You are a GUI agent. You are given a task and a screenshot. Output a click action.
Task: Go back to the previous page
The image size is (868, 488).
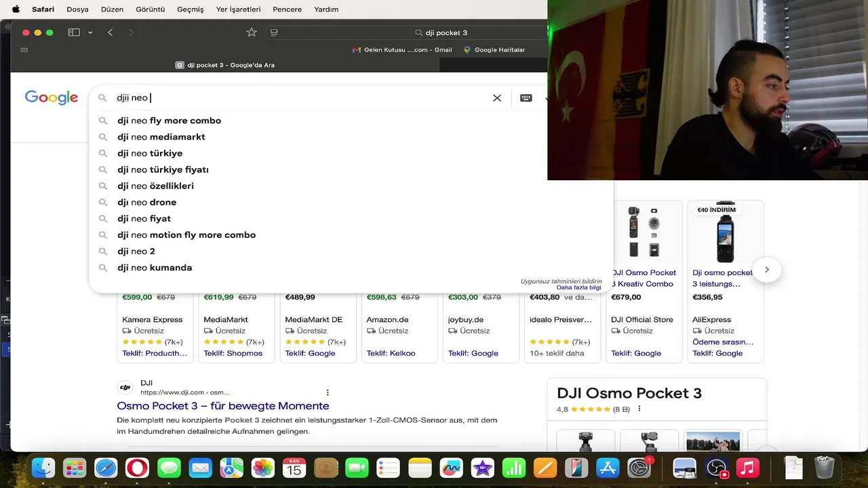tap(110, 33)
